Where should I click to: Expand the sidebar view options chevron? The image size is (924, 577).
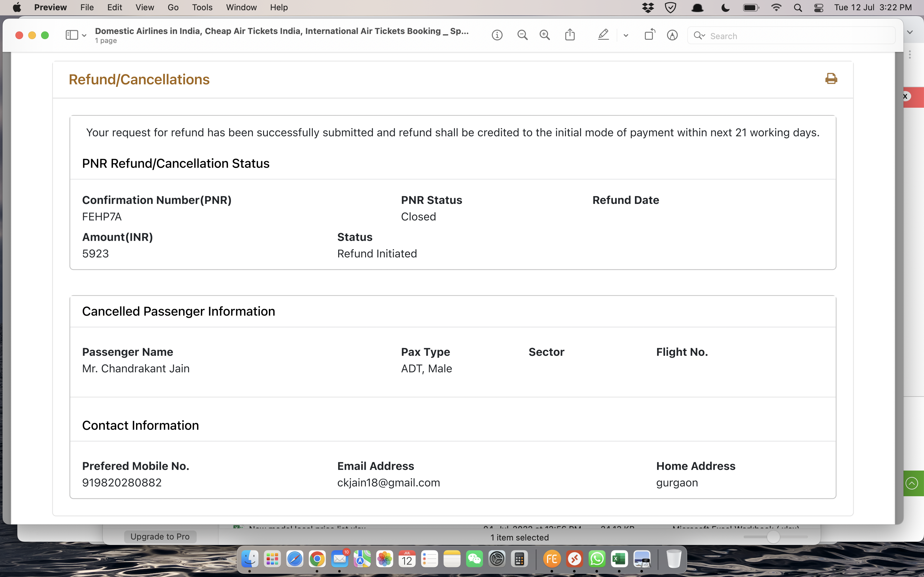point(84,36)
